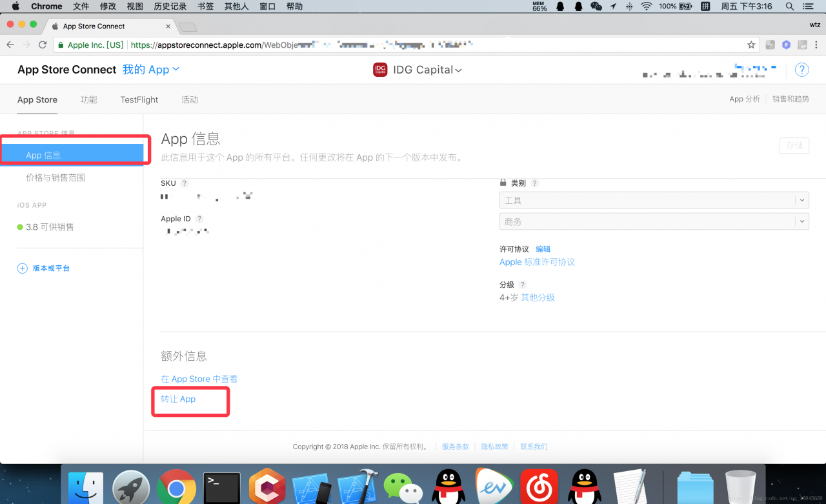Click the Bluetooth menu bar icon
This screenshot has width=826, height=504.
point(629,6)
